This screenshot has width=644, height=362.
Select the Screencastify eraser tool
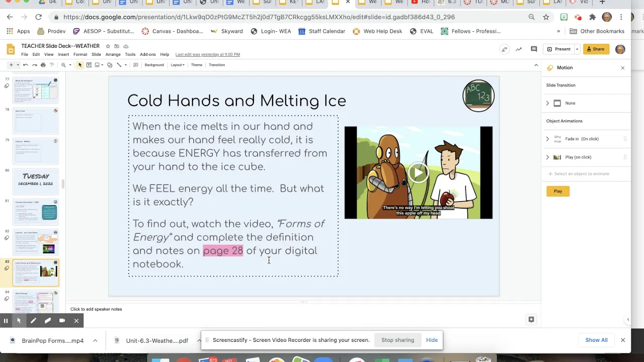[x=48, y=320]
